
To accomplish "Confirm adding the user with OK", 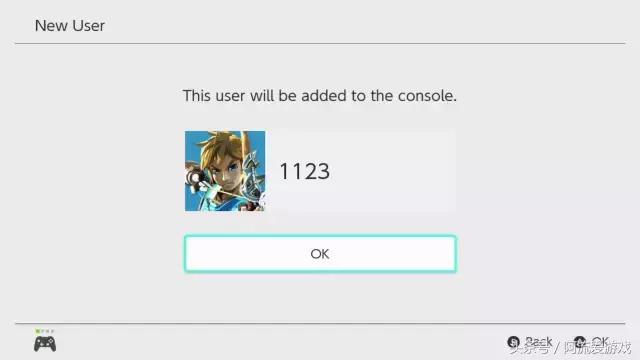I will click(320, 253).
